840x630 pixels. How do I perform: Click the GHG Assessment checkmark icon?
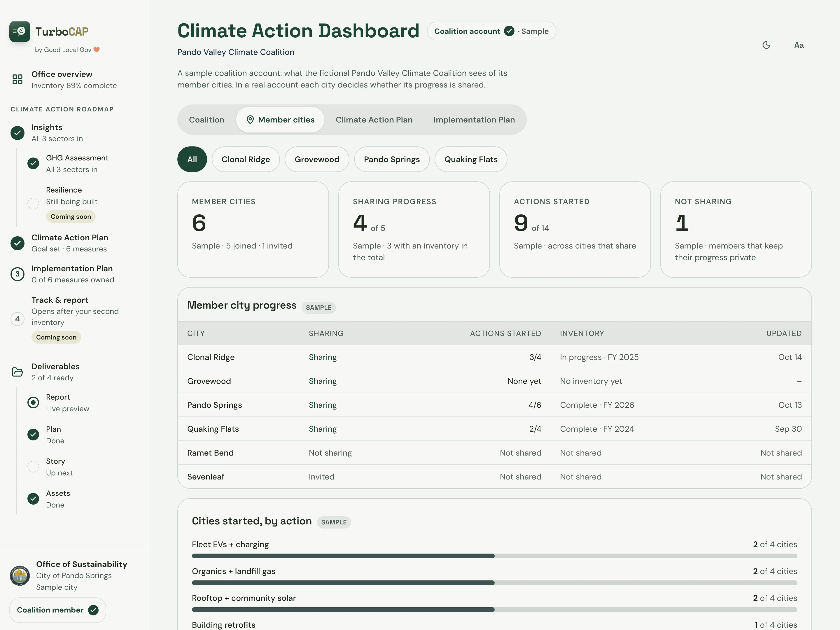(x=34, y=164)
